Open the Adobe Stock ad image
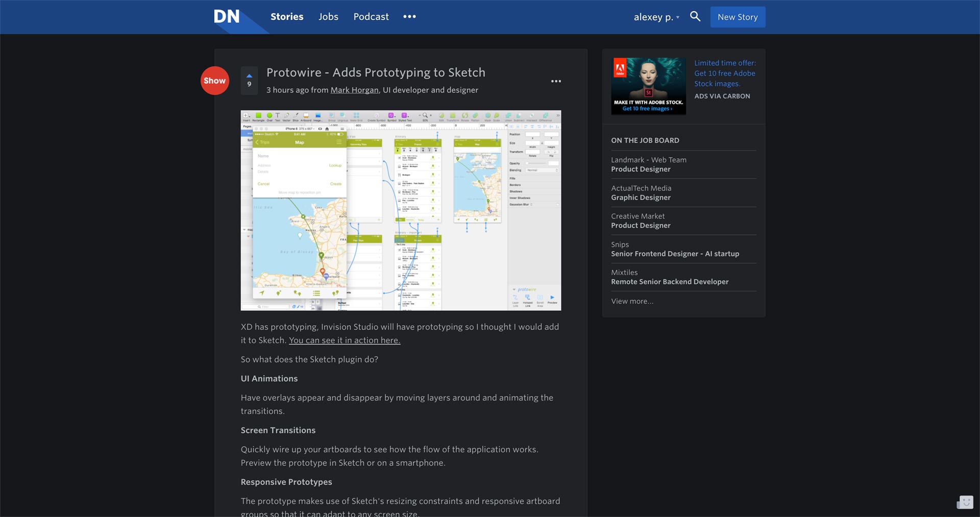This screenshot has height=517, width=980. 648,86
